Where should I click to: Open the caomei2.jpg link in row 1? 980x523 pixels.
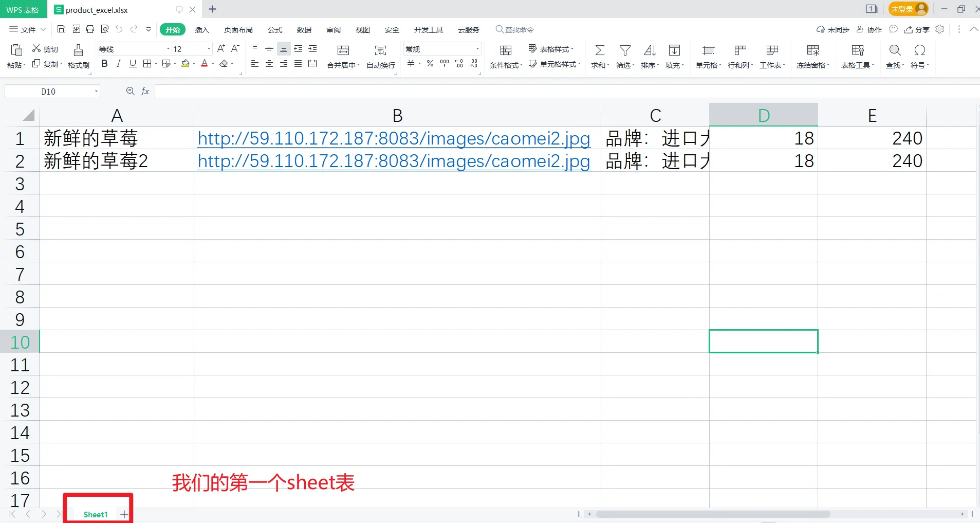(394, 138)
